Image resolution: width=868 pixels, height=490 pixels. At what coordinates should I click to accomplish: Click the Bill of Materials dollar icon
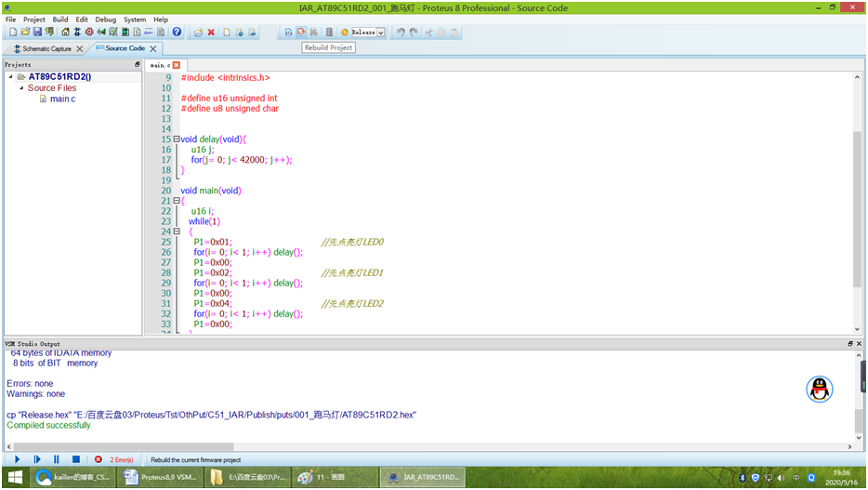pyautogui.click(x=137, y=33)
